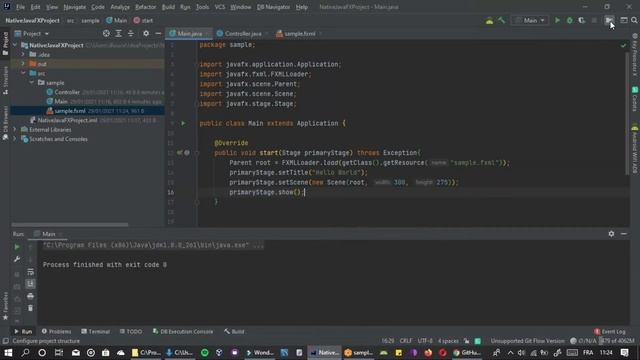The height and width of the screenshot is (360, 640).
Task: Open the Build tool window
Action: click(234, 331)
